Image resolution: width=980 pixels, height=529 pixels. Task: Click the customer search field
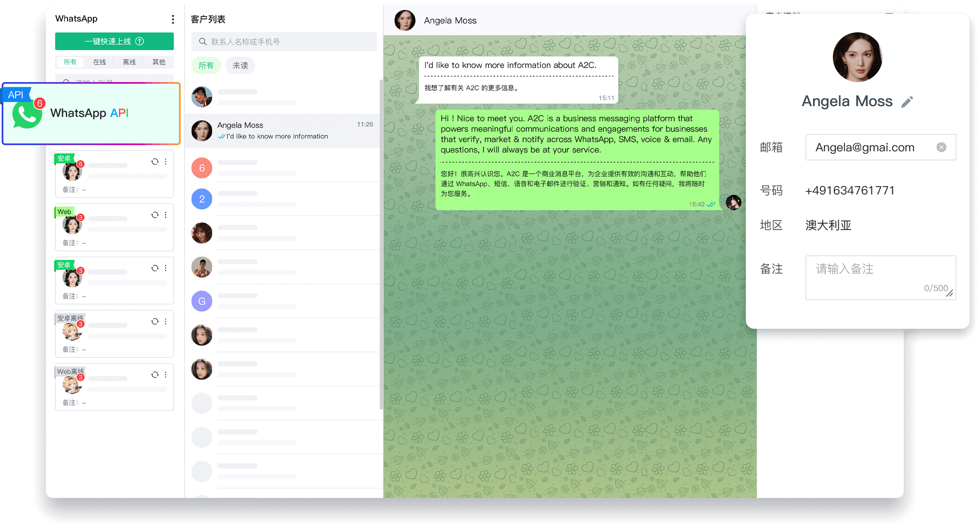point(284,42)
